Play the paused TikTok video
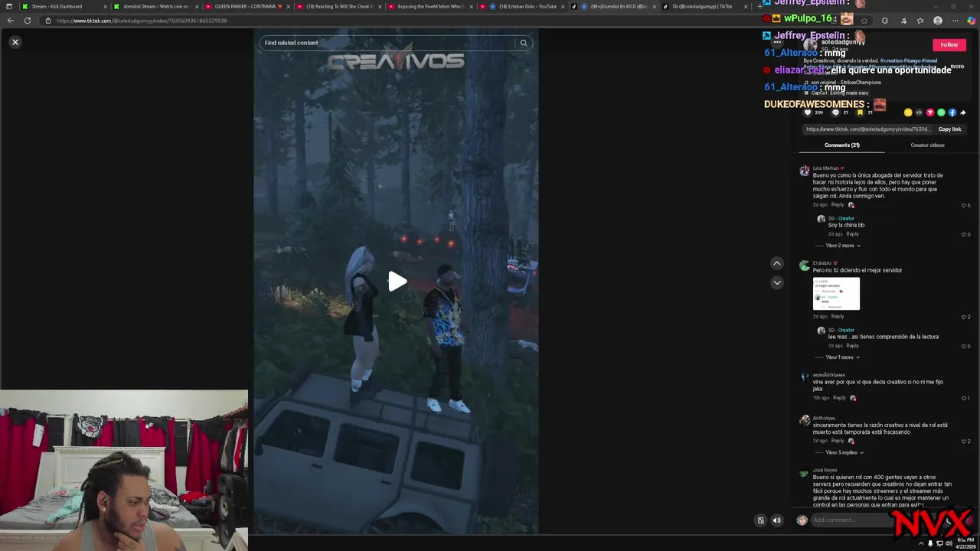 (397, 282)
